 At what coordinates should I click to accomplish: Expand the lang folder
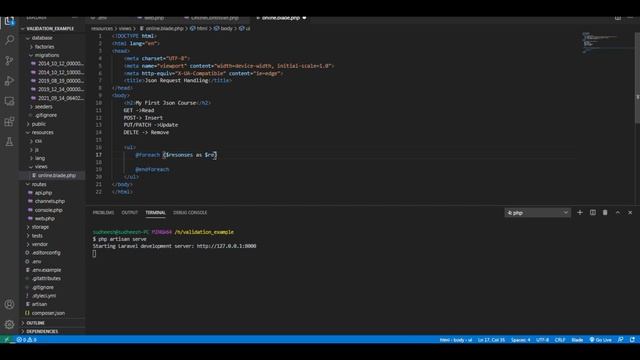click(40, 158)
